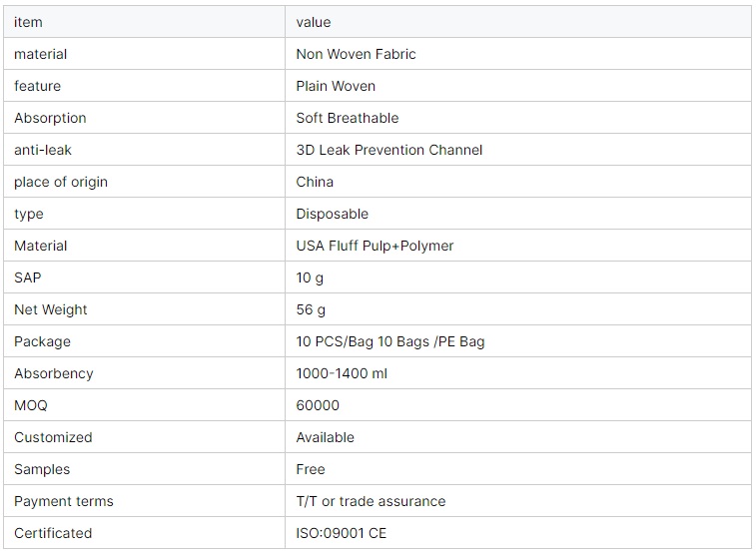Click the 'Disposable' type value
The width and height of the screenshot is (756, 555).
point(333,214)
